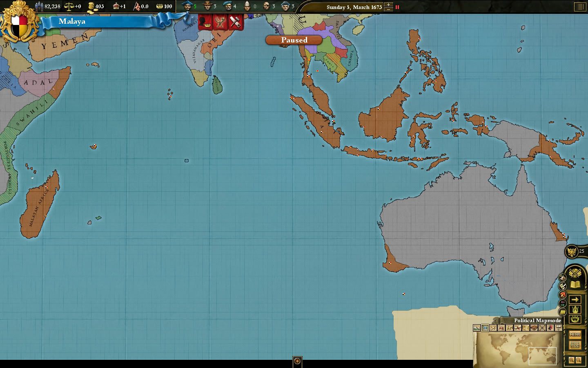588x368 pixels.
Task: Toggle the yellow parchment round filter button
Action: click(563, 312)
